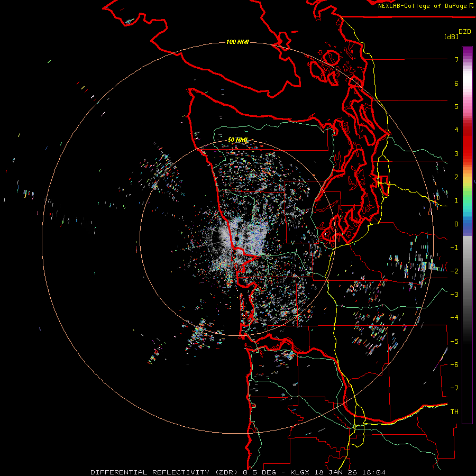Click the -2 value on the color scale

[x=454, y=271]
